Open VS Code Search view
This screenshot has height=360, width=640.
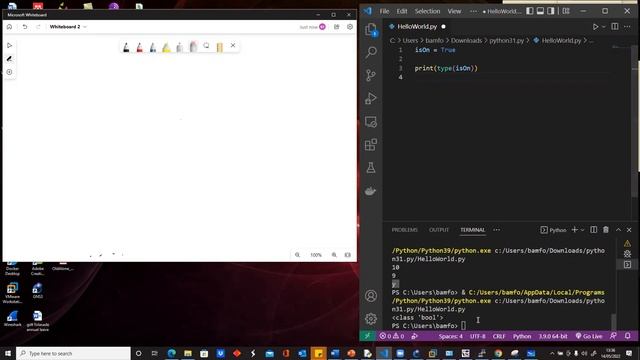371,52
